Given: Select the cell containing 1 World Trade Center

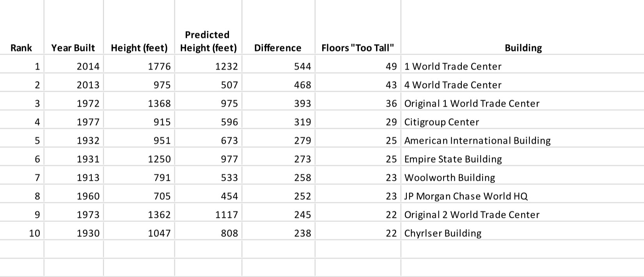Looking at the screenshot, I should 522,66.
